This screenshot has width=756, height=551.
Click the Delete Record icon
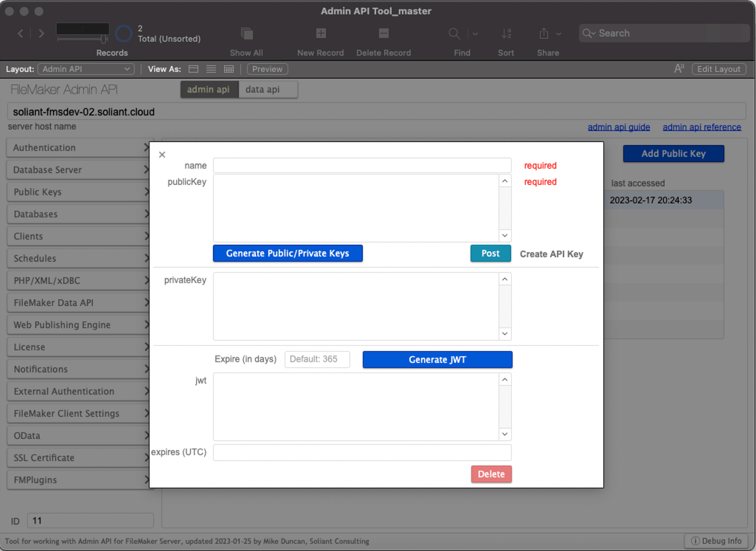tap(383, 34)
